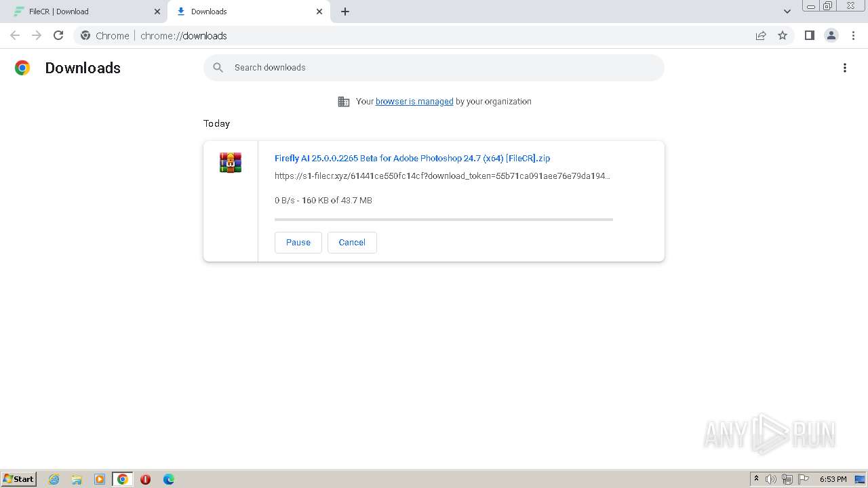Click the Chrome logo beside Downloads

[x=22, y=68]
